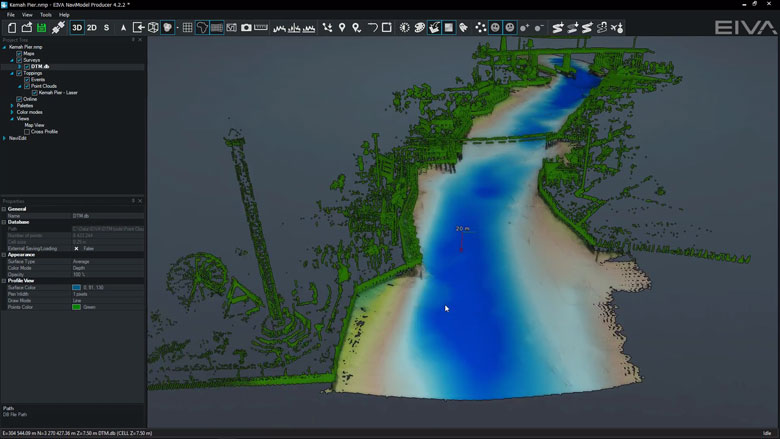Viewport: 780px width, 439px height.
Task: Open the Tools menu
Action: [45, 15]
